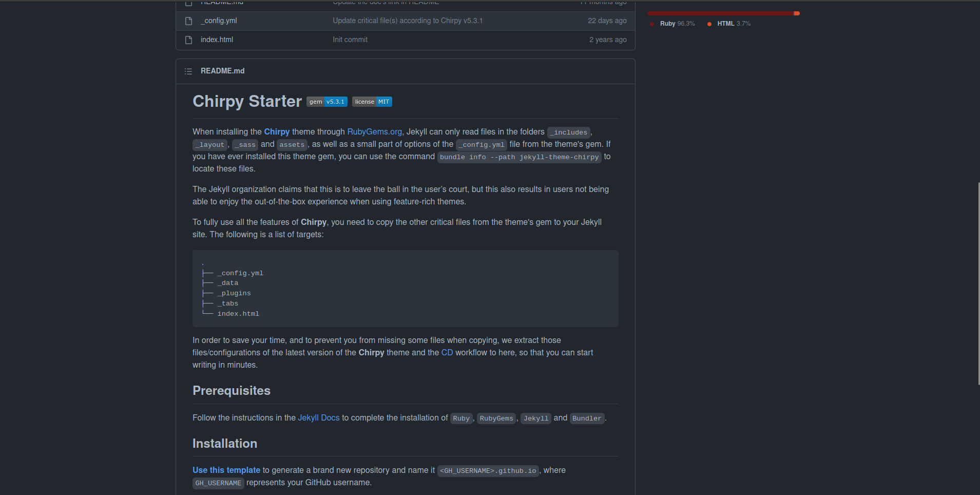Open the README outline list icon

(188, 71)
